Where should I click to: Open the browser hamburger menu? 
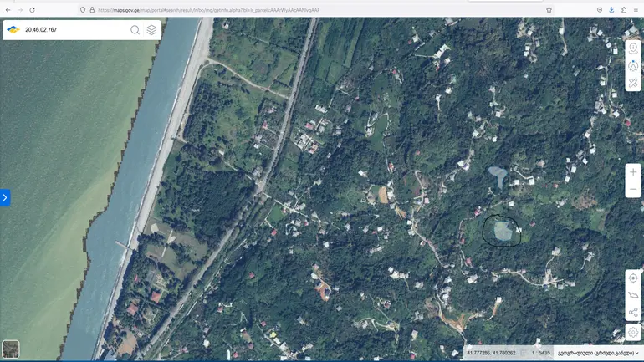(636, 10)
